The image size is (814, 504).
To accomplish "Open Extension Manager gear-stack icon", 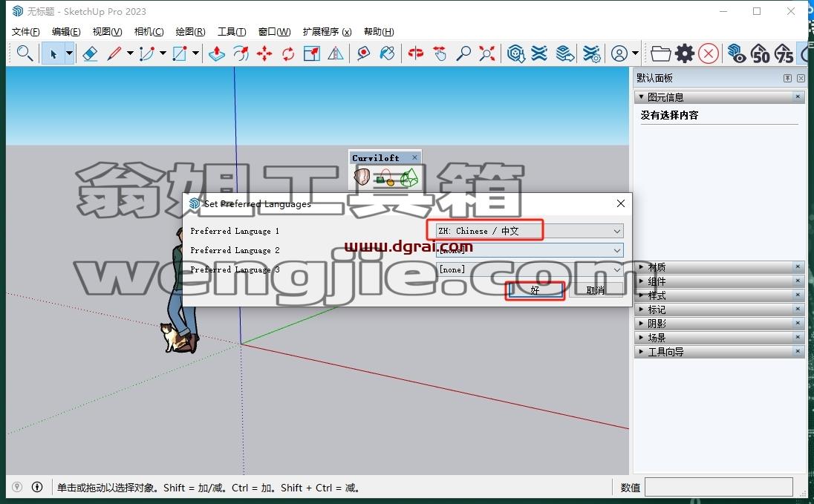I will pyautogui.click(x=591, y=53).
